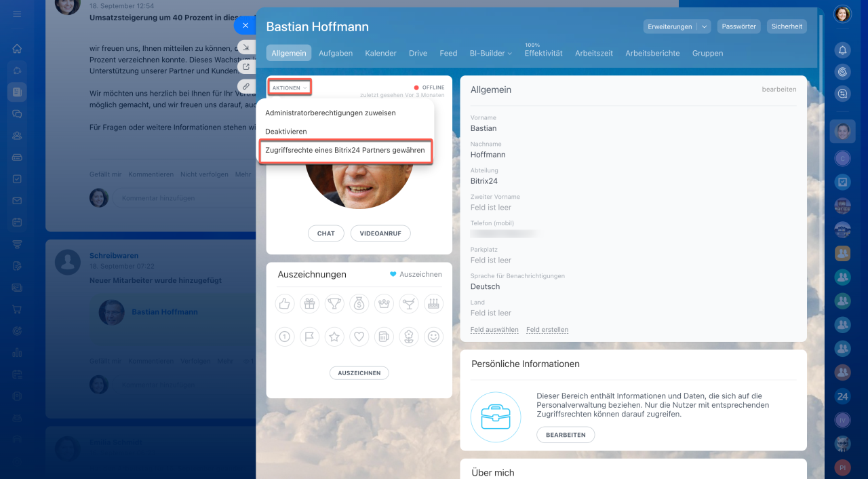Select the gift box award icon

(x=309, y=304)
